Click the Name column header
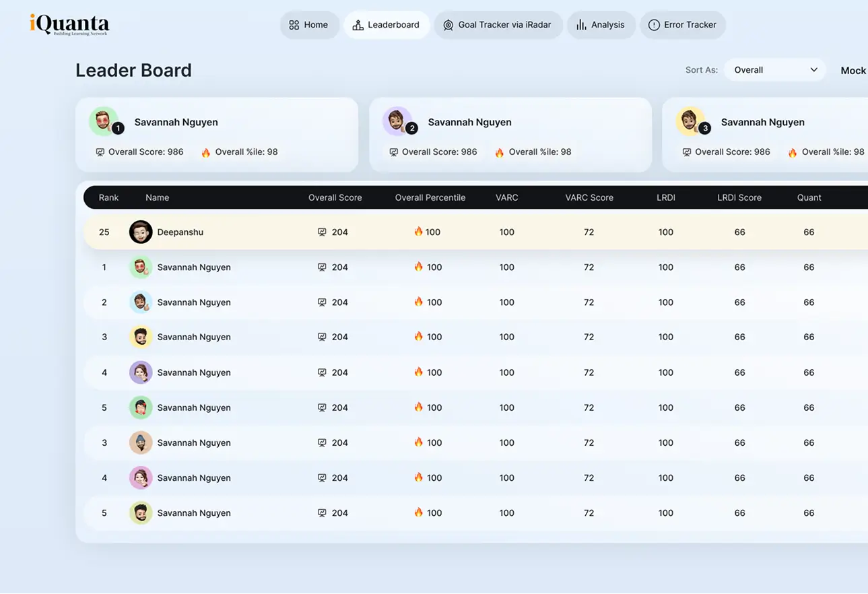Screen dimensions: 868x594 [157, 197]
